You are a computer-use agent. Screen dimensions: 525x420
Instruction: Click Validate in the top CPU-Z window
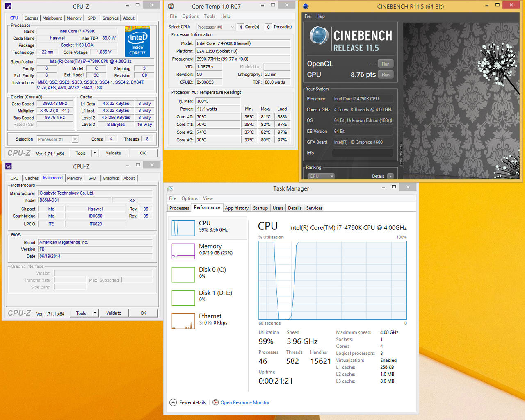click(114, 153)
